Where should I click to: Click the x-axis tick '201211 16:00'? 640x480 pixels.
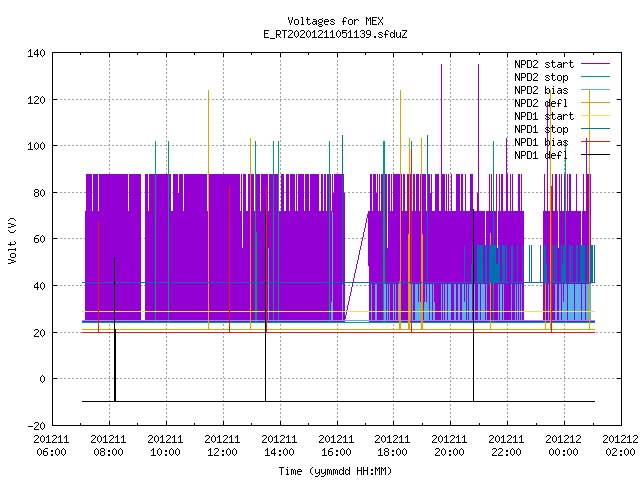point(336,446)
